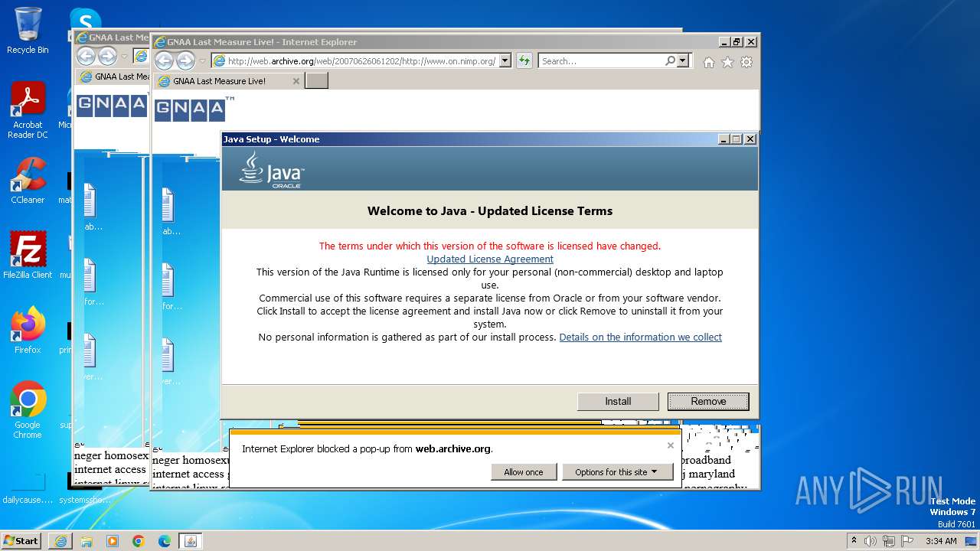The width and height of the screenshot is (980, 551).
Task: Click the Refresh button in Internet Explorer
Action: 524,61
